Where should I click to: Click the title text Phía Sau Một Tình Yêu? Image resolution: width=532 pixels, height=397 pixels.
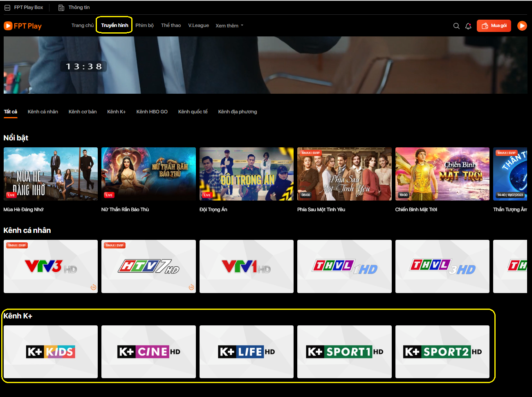click(321, 210)
